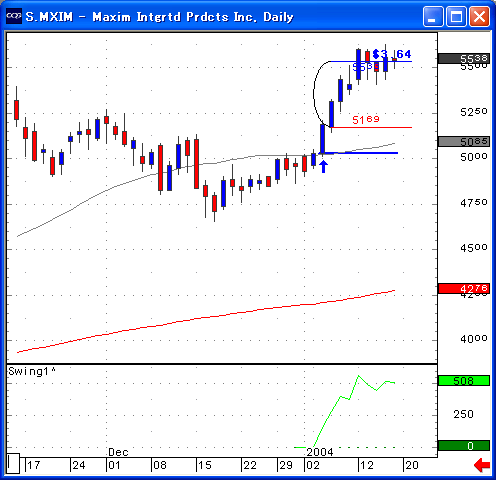Click the 5250 price axis label
The height and width of the screenshot is (480, 496).
pyautogui.click(x=474, y=112)
